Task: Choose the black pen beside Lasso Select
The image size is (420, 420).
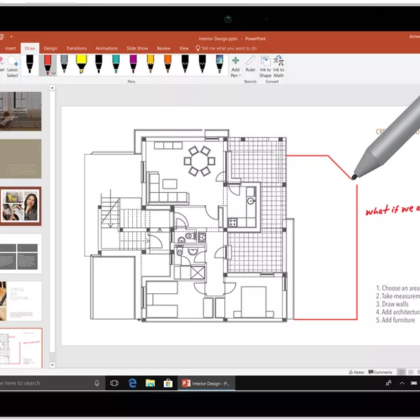Action: (30, 64)
